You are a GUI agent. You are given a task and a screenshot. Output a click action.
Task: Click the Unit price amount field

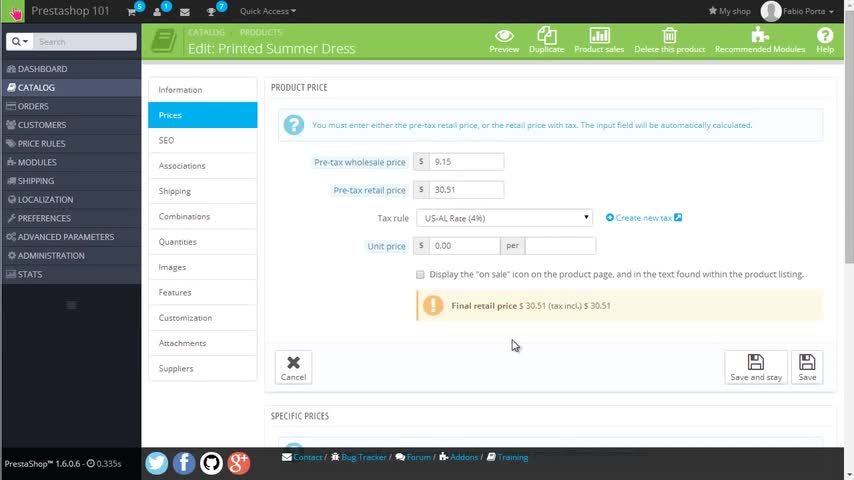[x=464, y=246]
